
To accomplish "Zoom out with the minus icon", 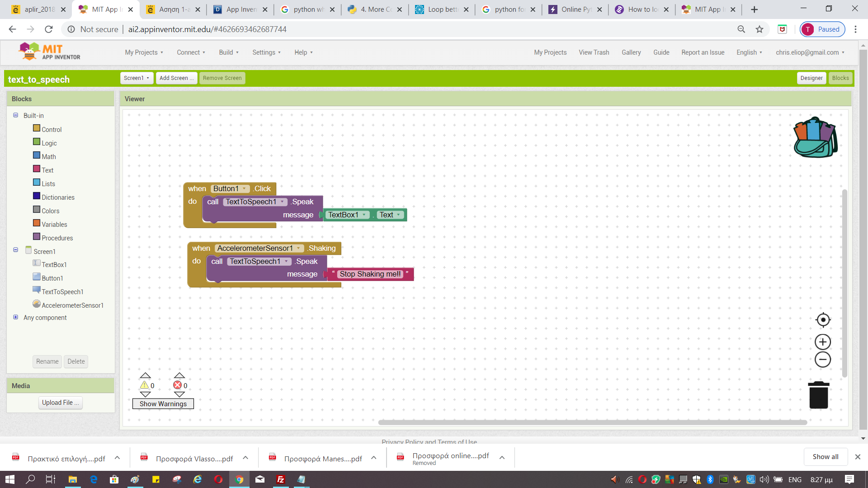I will pyautogui.click(x=823, y=360).
